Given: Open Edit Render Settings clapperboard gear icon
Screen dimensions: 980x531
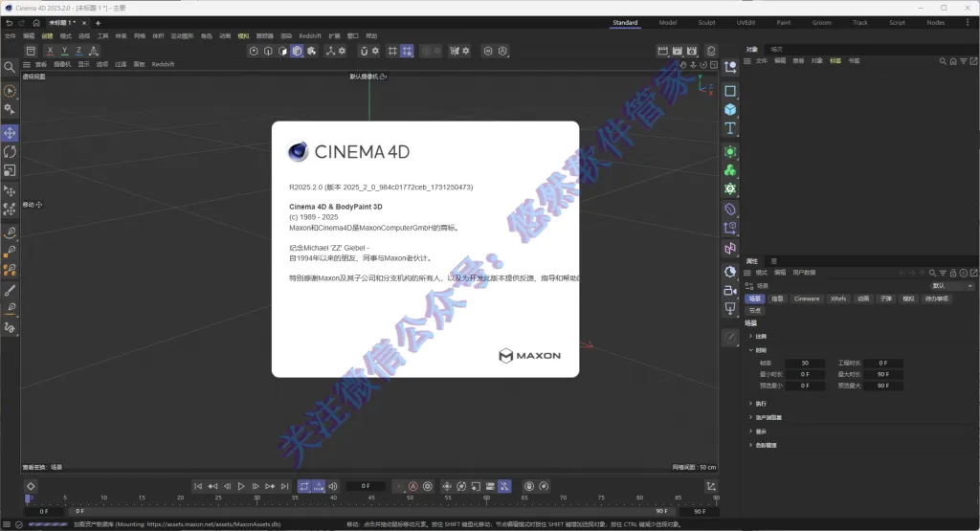Looking at the screenshot, I should (692, 51).
